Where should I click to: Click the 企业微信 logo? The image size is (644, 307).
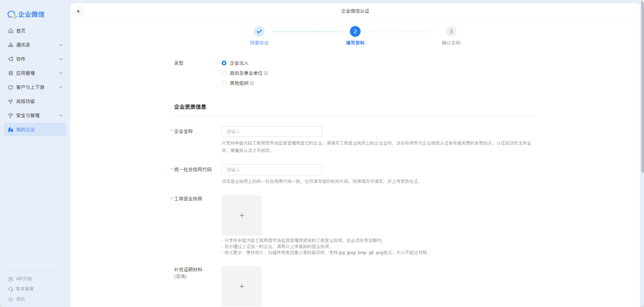(26, 14)
